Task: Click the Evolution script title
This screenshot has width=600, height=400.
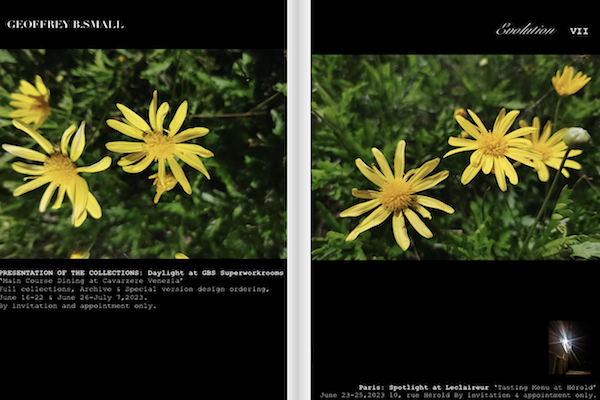Action: tap(525, 30)
